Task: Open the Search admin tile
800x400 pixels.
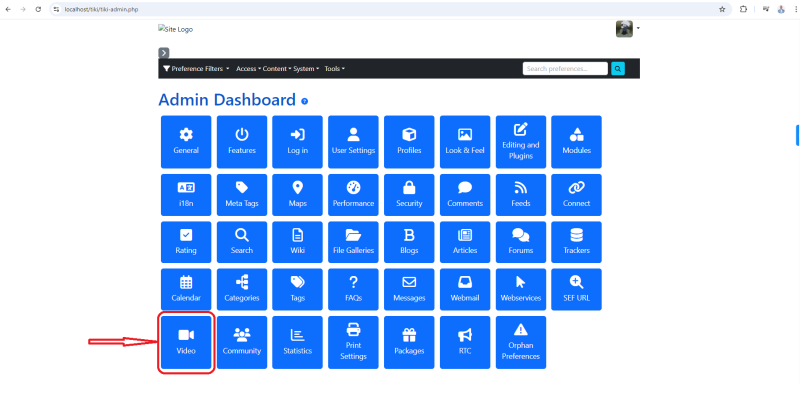Action: coord(242,242)
